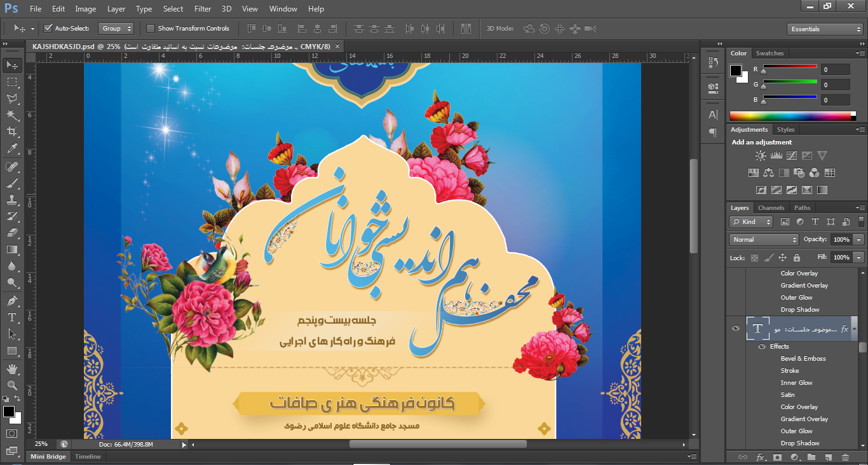Toggle the Auto-Select checkbox
Viewport: 868px width, 465px height.
tap(48, 29)
